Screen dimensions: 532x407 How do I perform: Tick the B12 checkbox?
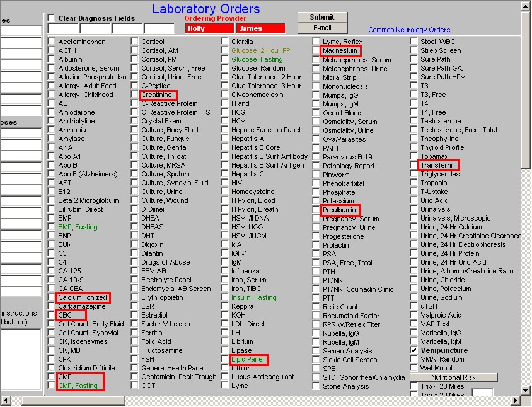pos(51,192)
